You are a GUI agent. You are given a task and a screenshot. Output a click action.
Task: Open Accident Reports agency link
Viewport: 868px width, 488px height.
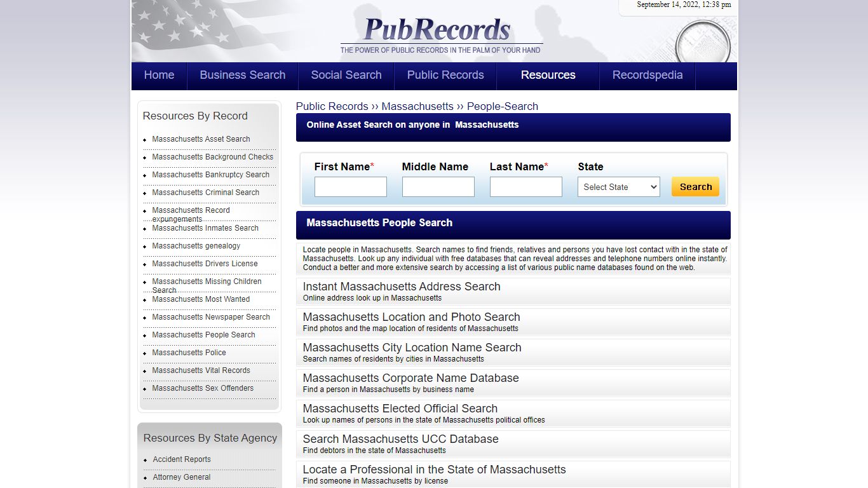pos(182,459)
